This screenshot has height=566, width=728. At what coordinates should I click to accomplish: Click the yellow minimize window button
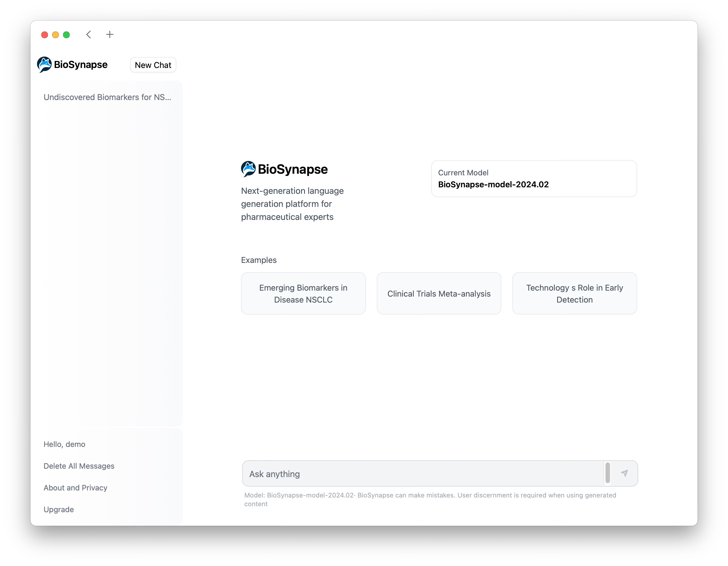point(56,35)
